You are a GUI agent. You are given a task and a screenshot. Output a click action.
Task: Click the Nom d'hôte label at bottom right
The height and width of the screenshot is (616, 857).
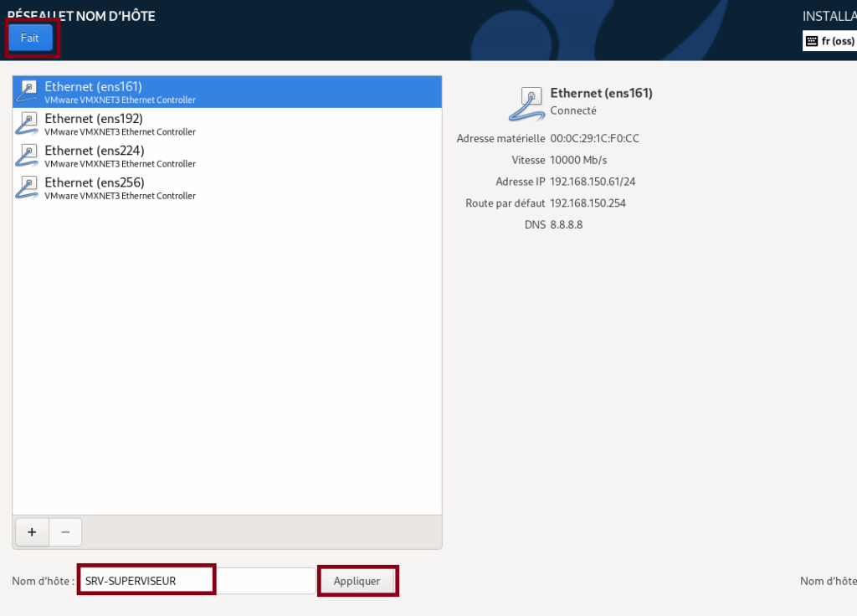(x=827, y=580)
